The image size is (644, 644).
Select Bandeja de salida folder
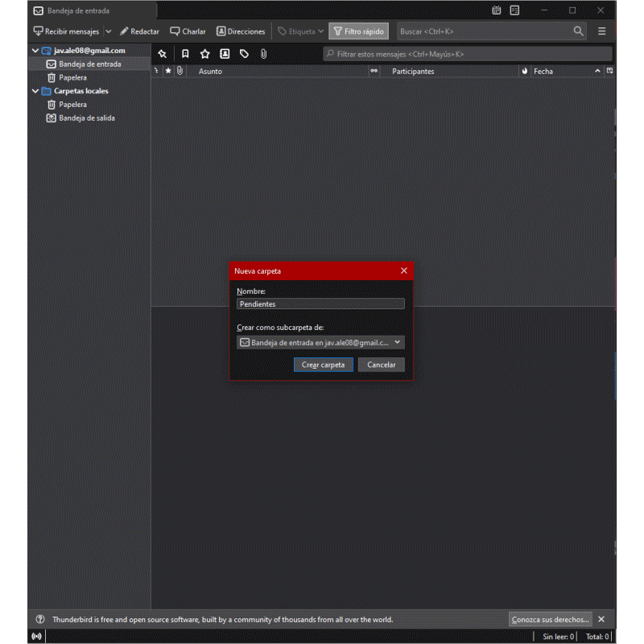(86, 118)
